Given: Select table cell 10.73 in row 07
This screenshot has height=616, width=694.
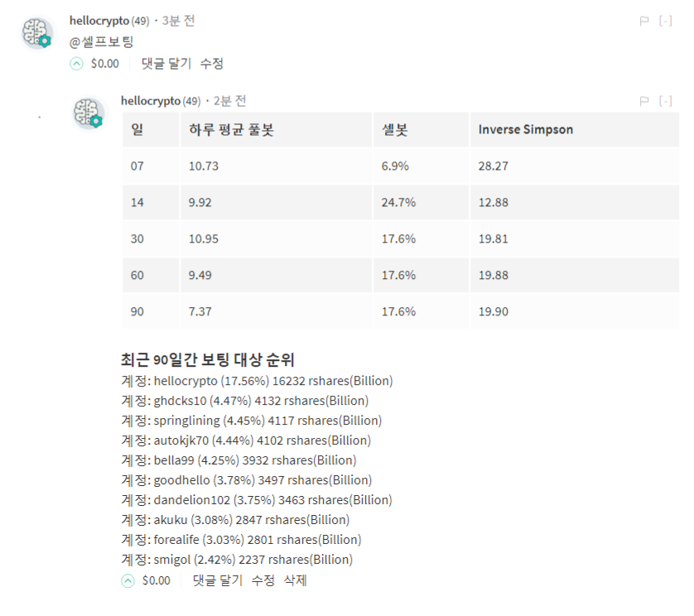Looking at the screenshot, I should (276, 166).
